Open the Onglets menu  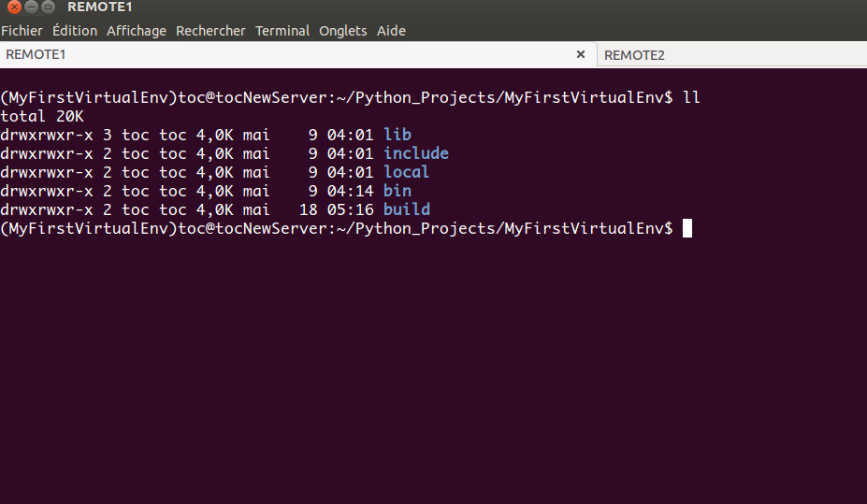(343, 31)
